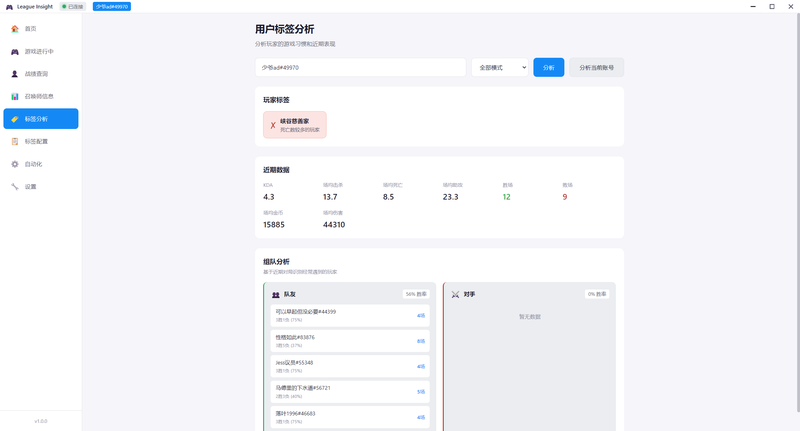Click the blue 分析 button
Viewport: 800px width, 431px height.
tap(548, 67)
